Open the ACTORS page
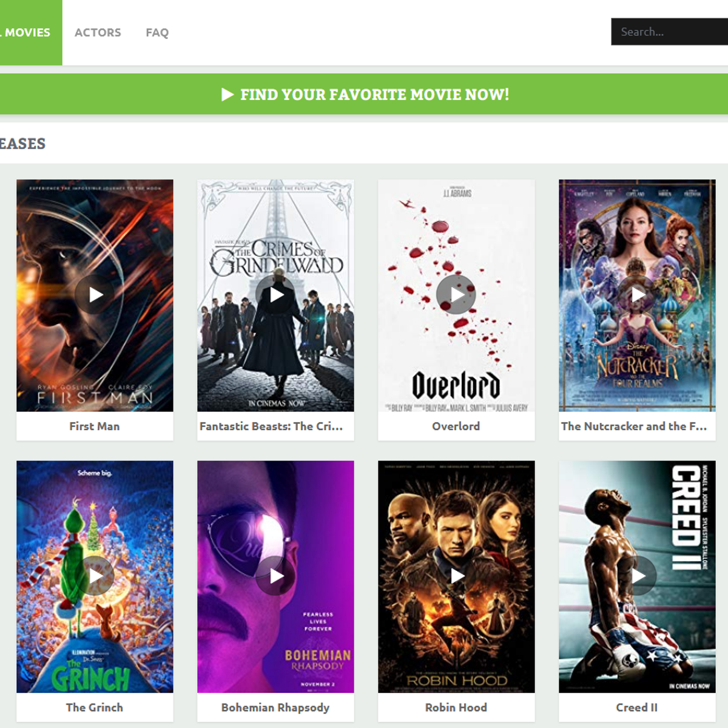This screenshot has width=728, height=728. tap(98, 32)
